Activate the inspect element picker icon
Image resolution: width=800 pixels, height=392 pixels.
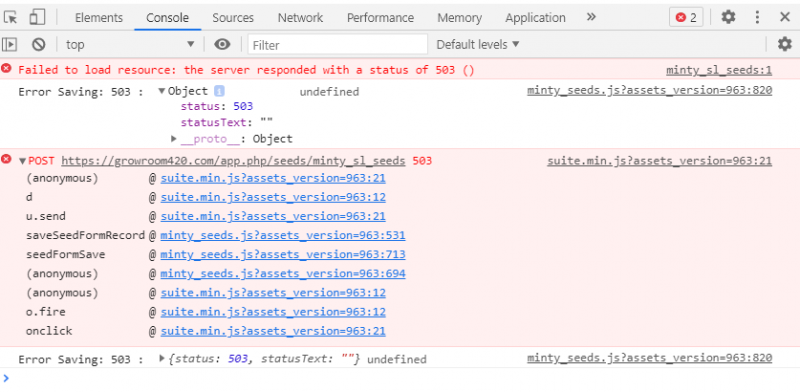click(11, 17)
